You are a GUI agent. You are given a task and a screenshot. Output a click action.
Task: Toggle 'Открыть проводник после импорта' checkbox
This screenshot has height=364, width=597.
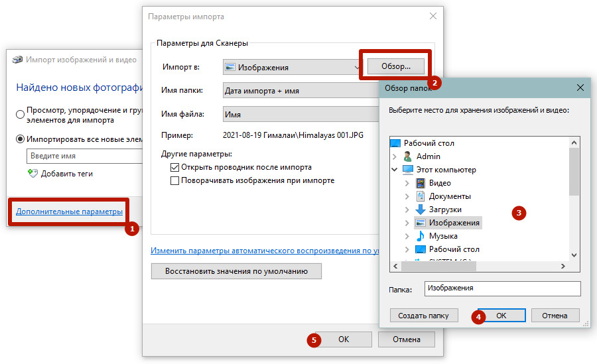175,168
